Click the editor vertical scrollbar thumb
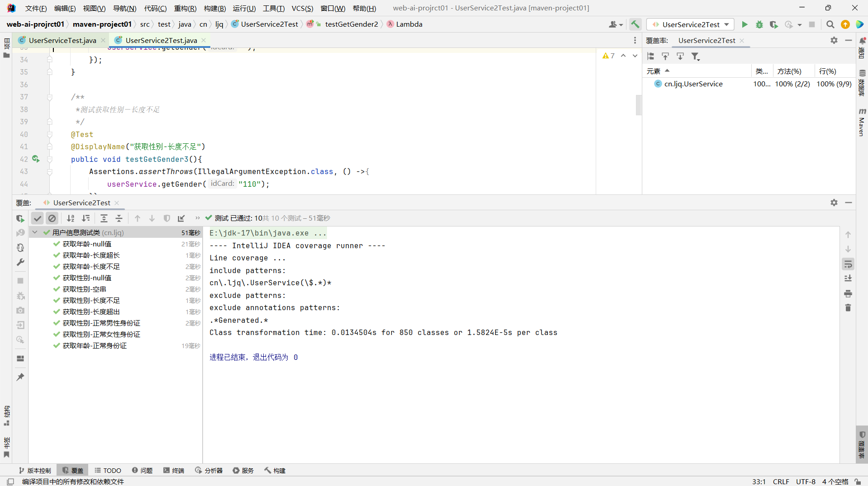The height and width of the screenshot is (486, 868). (638, 105)
